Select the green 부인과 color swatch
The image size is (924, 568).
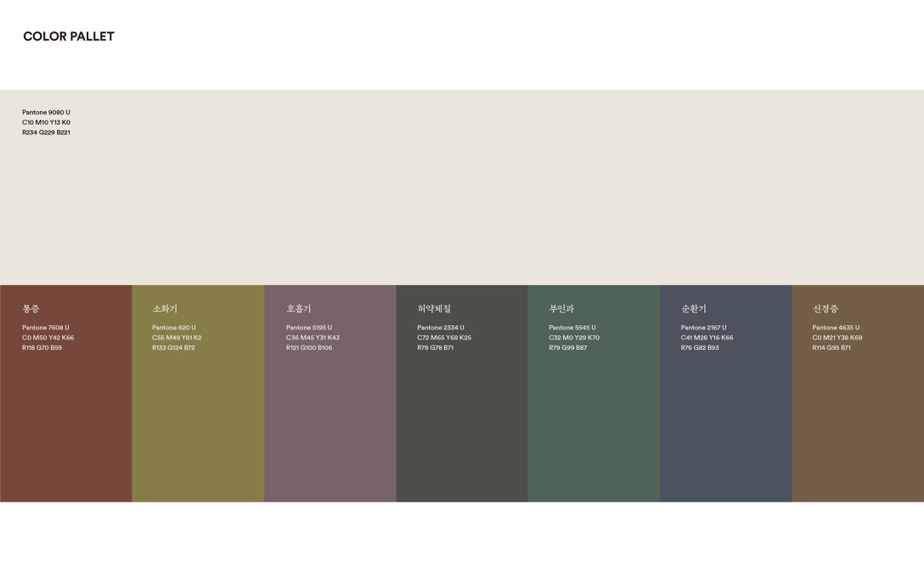pos(594,394)
